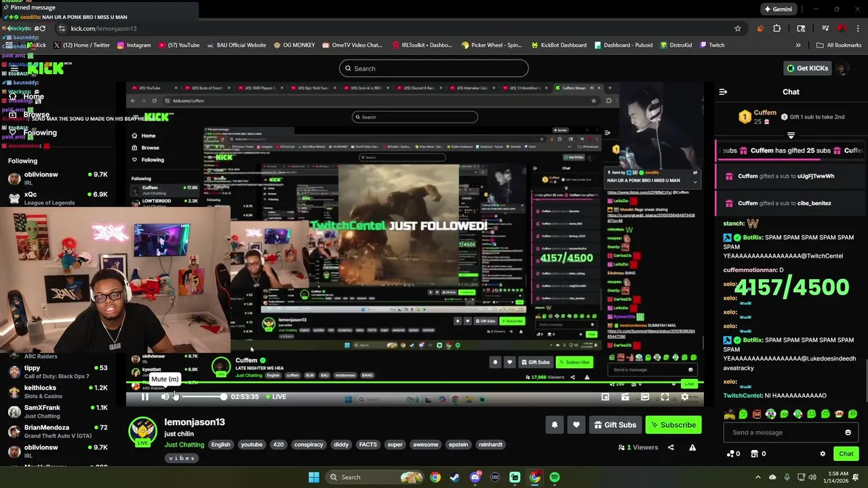Open tippy channel in the sidebar
This screenshot has width=868, height=488.
click(x=58, y=371)
